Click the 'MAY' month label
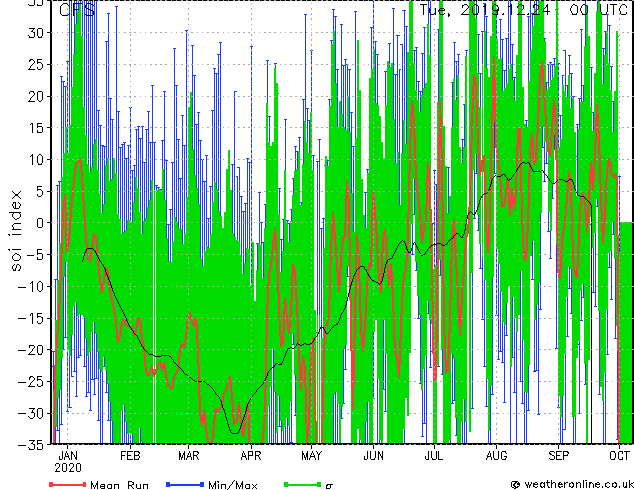This screenshot has height=490, width=634. coord(311,456)
